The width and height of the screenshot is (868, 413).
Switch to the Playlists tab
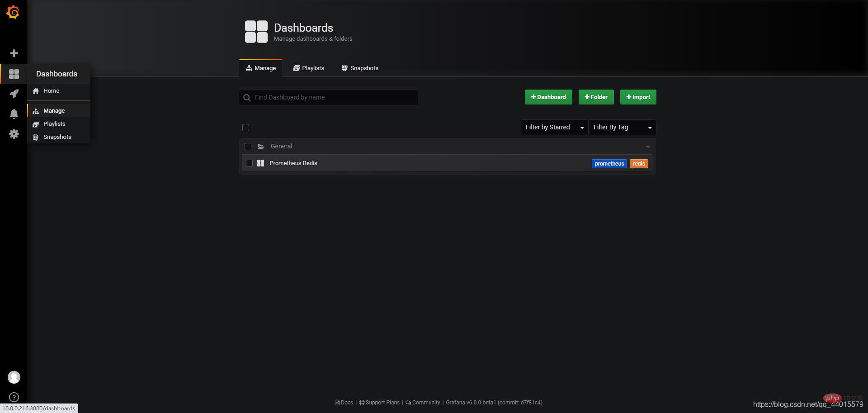pos(309,68)
